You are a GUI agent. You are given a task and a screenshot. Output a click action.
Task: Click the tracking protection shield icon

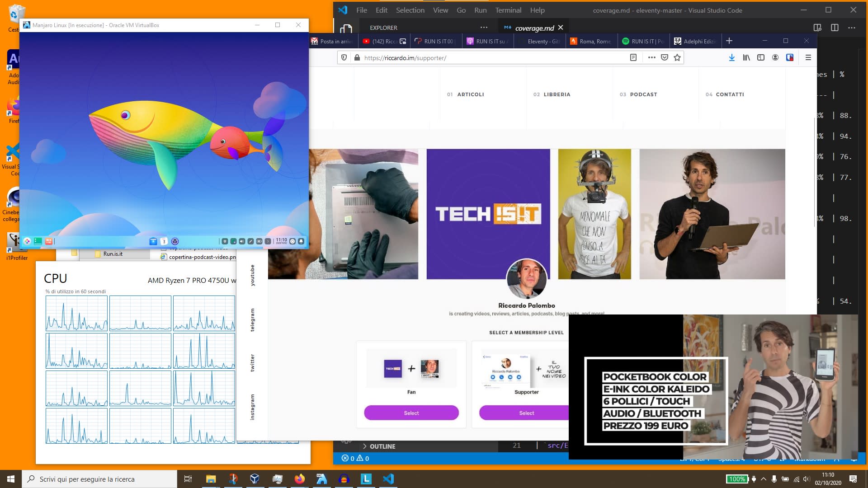coord(344,58)
